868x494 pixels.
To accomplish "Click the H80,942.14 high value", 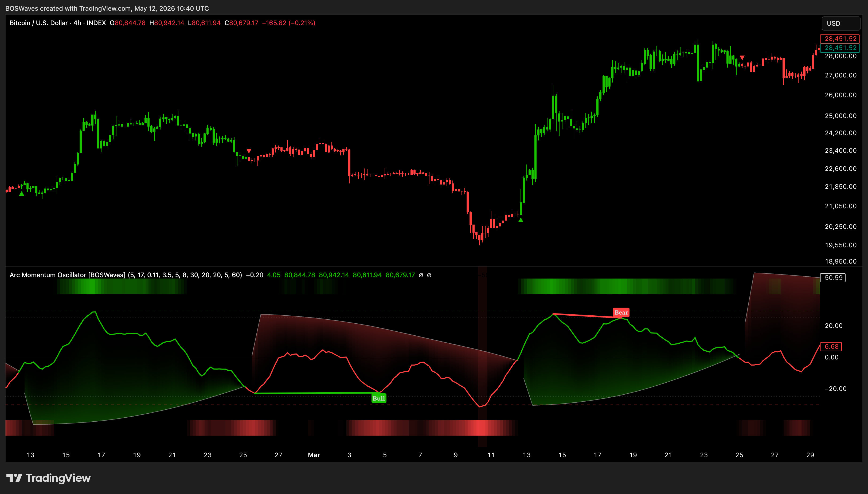I will click(x=167, y=23).
